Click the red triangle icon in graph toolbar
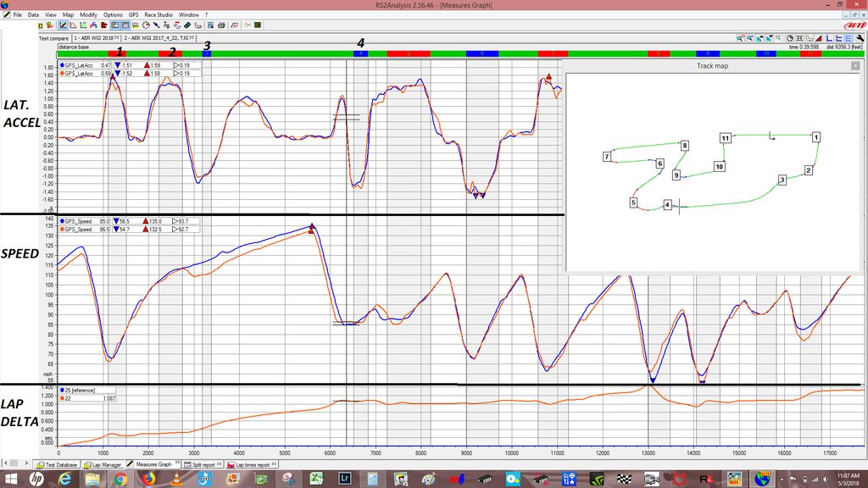The image size is (868, 488). [x=819, y=38]
